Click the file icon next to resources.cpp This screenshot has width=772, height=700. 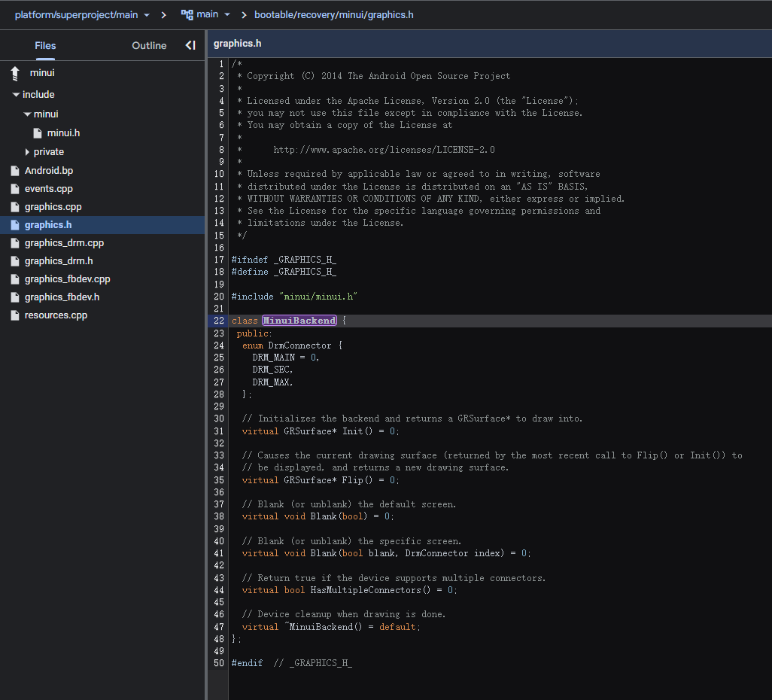click(x=14, y=315)
